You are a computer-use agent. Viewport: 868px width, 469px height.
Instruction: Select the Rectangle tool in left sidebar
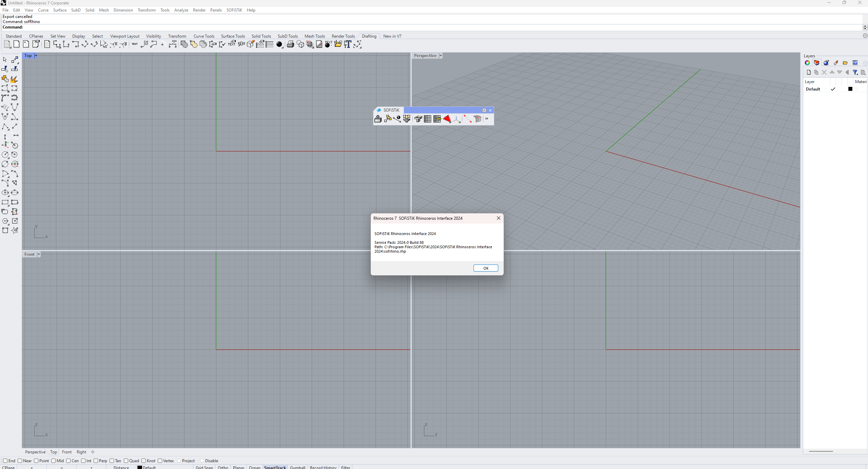(x=5, y=202)
